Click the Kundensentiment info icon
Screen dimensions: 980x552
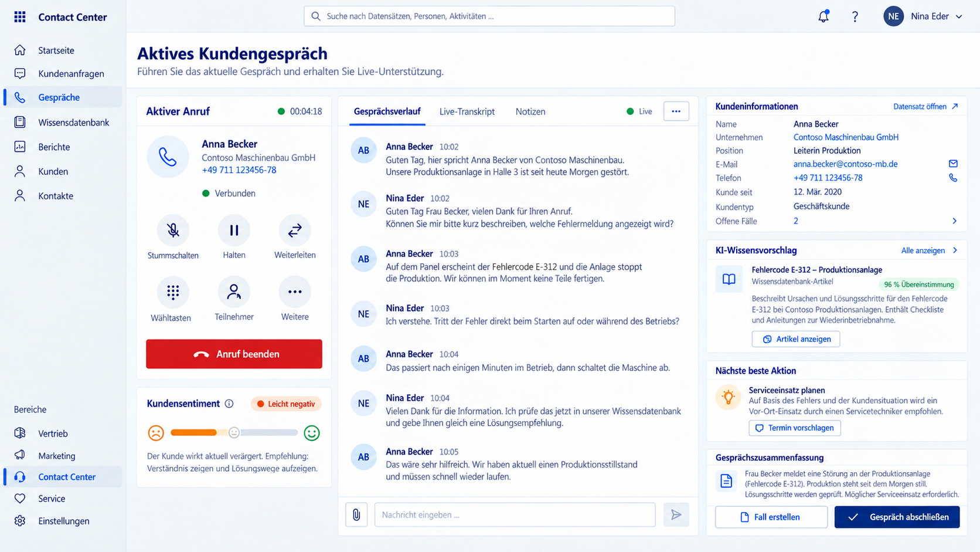click(229, 404)
